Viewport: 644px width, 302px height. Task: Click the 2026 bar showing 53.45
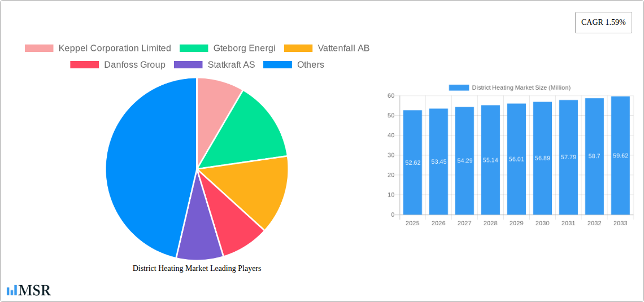point(438,161)
